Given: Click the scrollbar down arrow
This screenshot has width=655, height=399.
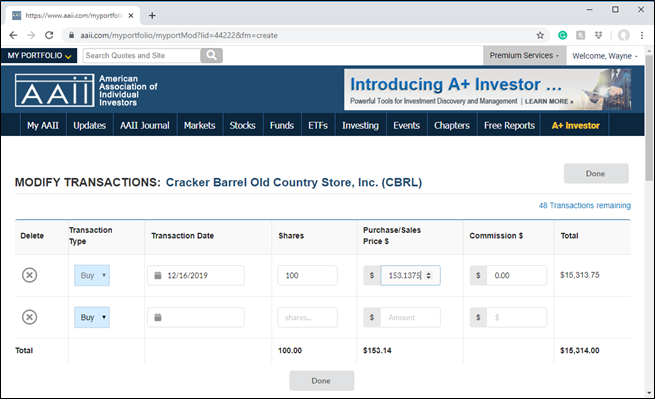Looking at the screenshot, I should coord(649,393).
